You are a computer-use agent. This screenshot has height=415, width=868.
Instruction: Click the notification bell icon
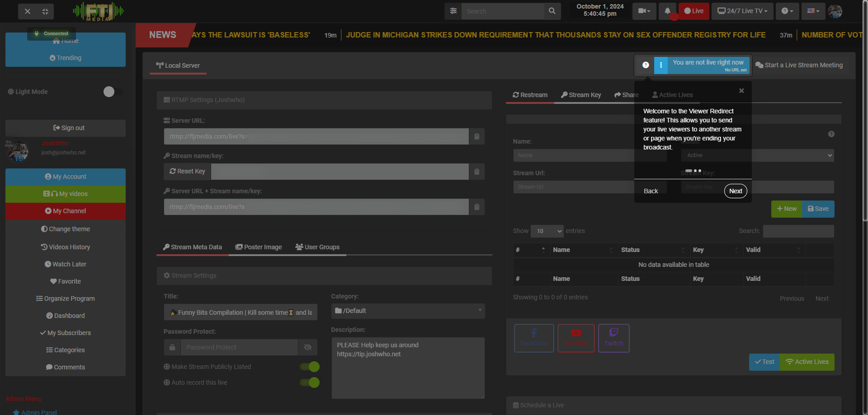(x=667, y=11)
